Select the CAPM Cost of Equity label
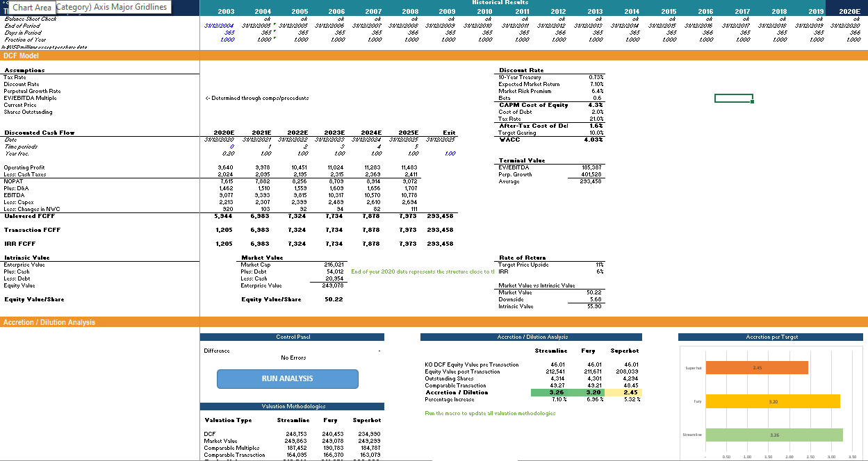The width and height of the screenshot is (868, 461). pos(534,105)
